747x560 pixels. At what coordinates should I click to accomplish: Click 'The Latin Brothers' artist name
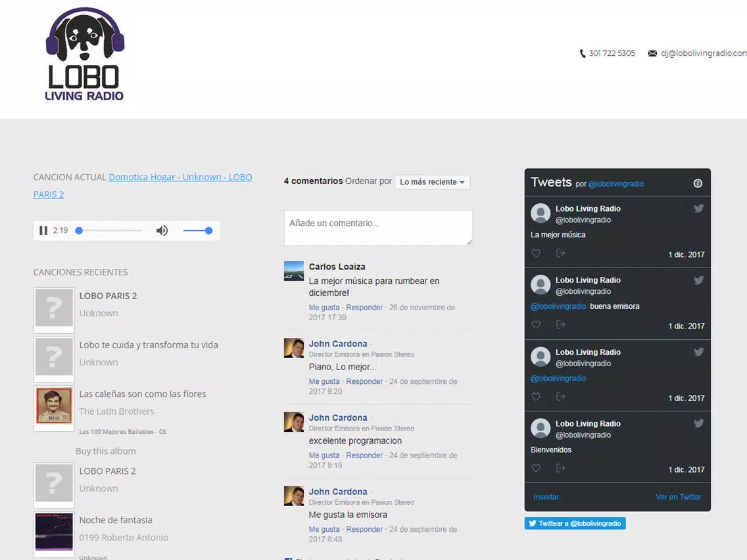pyautogui.click(x=117, y=411)
